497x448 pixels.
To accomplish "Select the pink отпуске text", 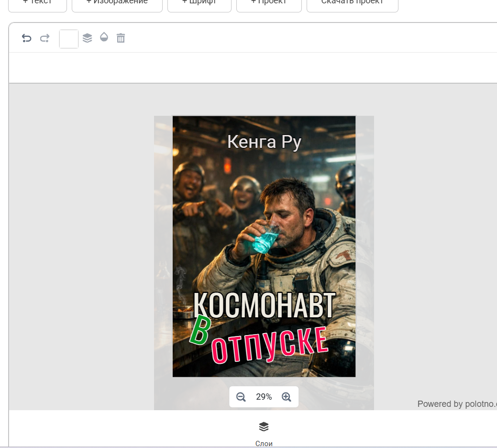I will 269,346.
